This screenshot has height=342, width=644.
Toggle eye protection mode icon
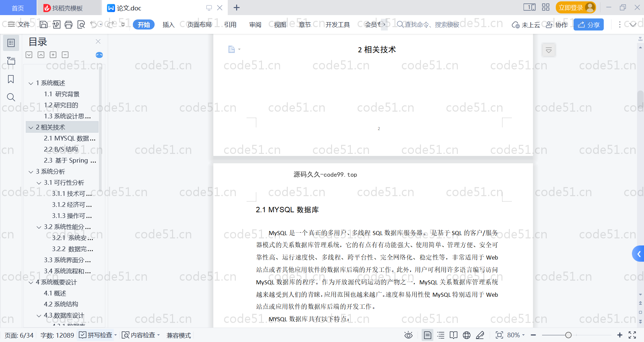pyautogui.click(x=408, y=335)
